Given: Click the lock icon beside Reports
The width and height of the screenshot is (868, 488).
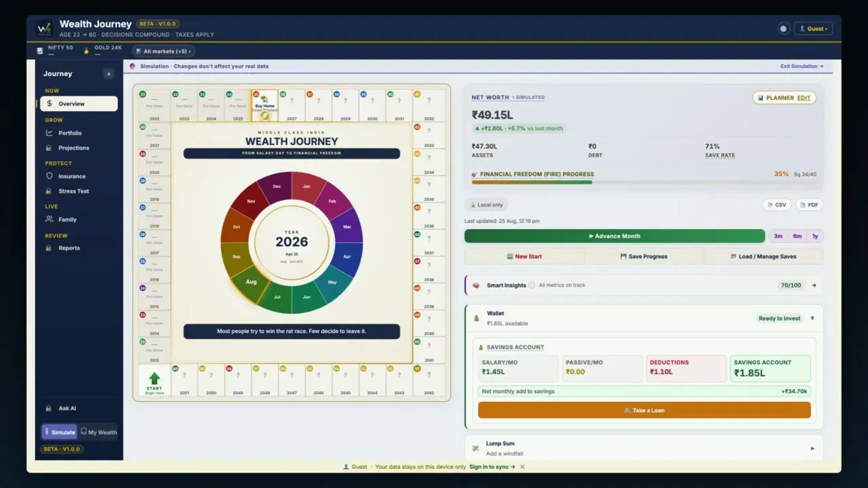Looking at the screenshot, I should tap(50, 248).
